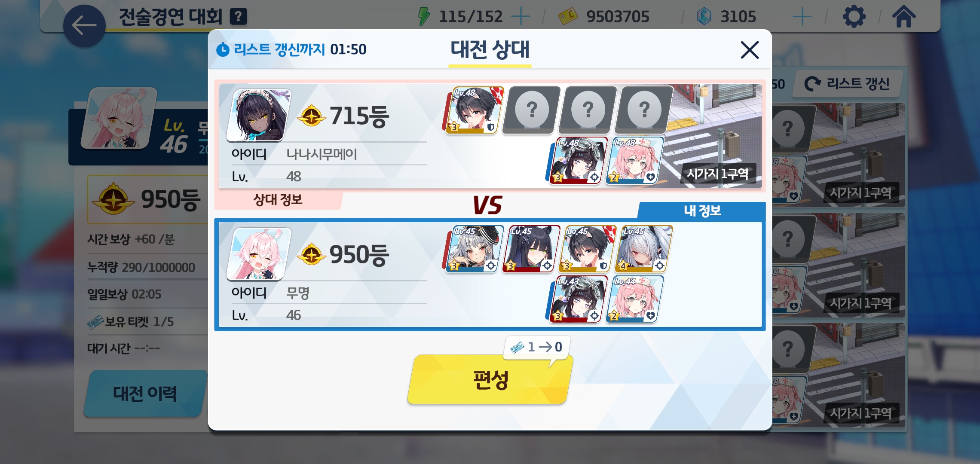The image size is (980, 464).
Task: Refresh list with 리스트 갱신
Action: pos(847,83)
